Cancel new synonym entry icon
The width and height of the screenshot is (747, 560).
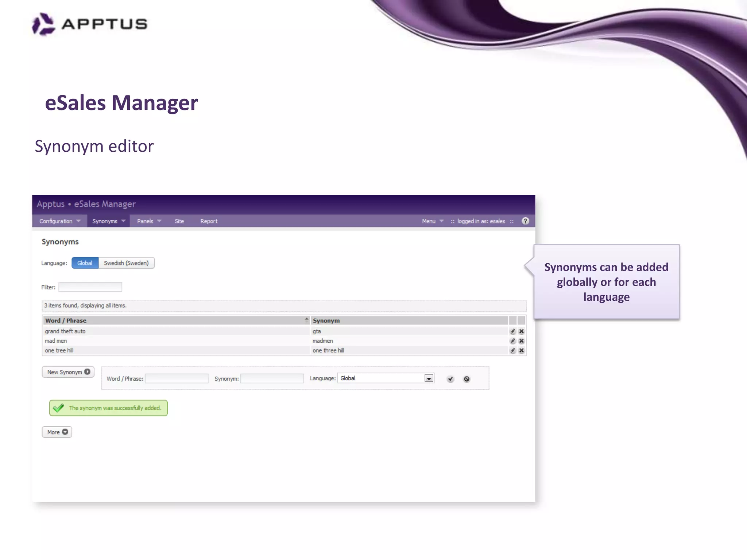coord(467,379)
